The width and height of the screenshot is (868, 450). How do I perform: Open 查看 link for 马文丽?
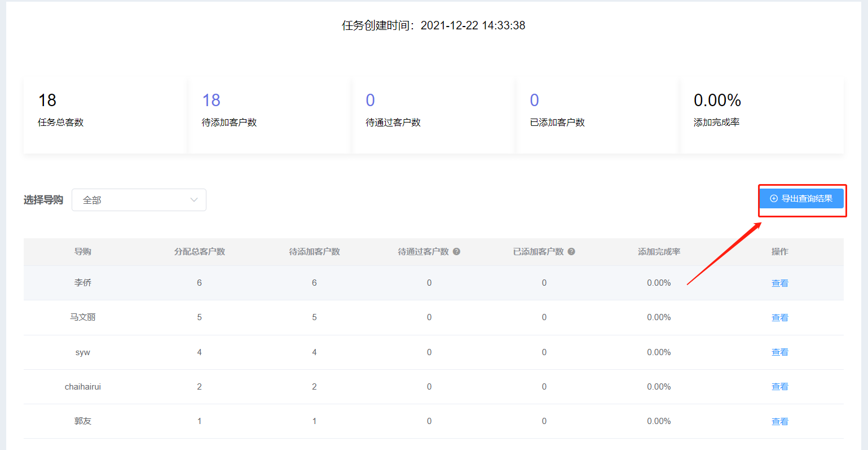pos(780,318)
